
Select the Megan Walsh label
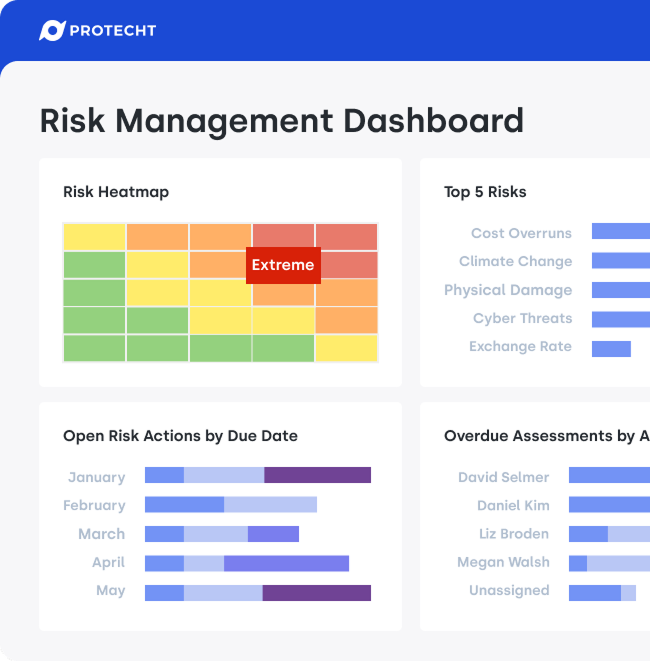(x=503, y=562)
